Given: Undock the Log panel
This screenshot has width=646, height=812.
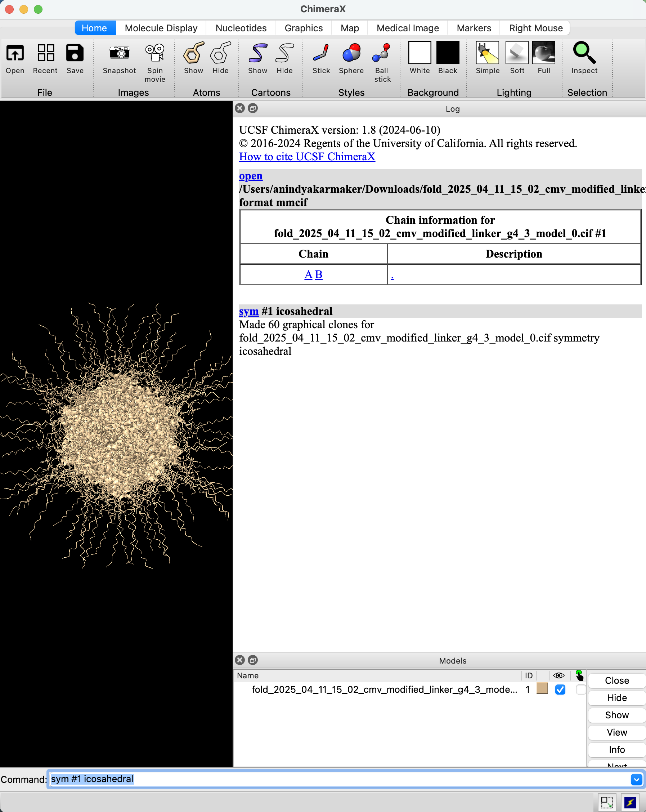Looking at the screenshot, I should coord(253,108).
